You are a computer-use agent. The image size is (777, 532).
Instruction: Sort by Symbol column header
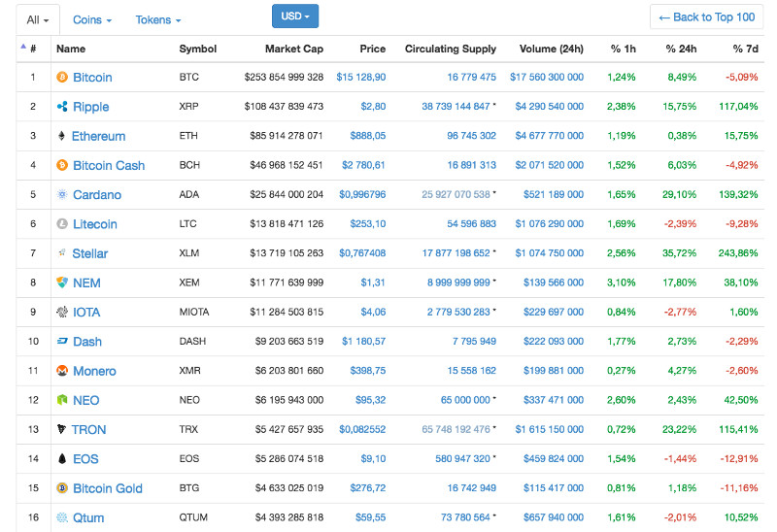[x=198, y=49]
